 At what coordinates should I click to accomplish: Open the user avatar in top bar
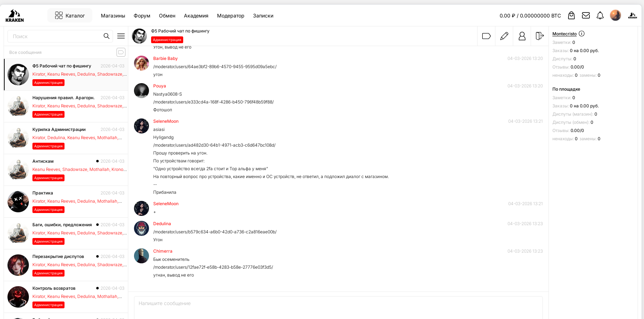click(x=615, y=15)
